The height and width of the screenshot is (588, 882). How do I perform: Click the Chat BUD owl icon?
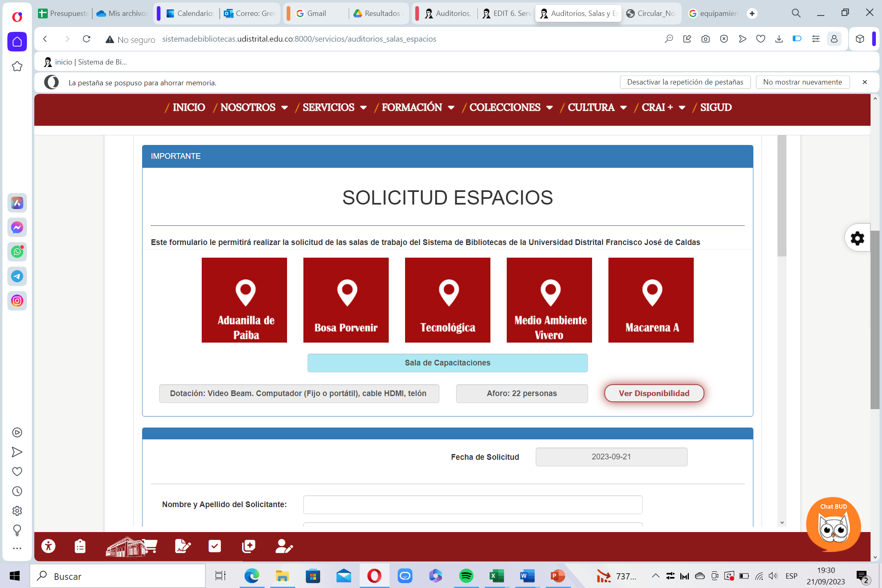click(x=833, y=527)
